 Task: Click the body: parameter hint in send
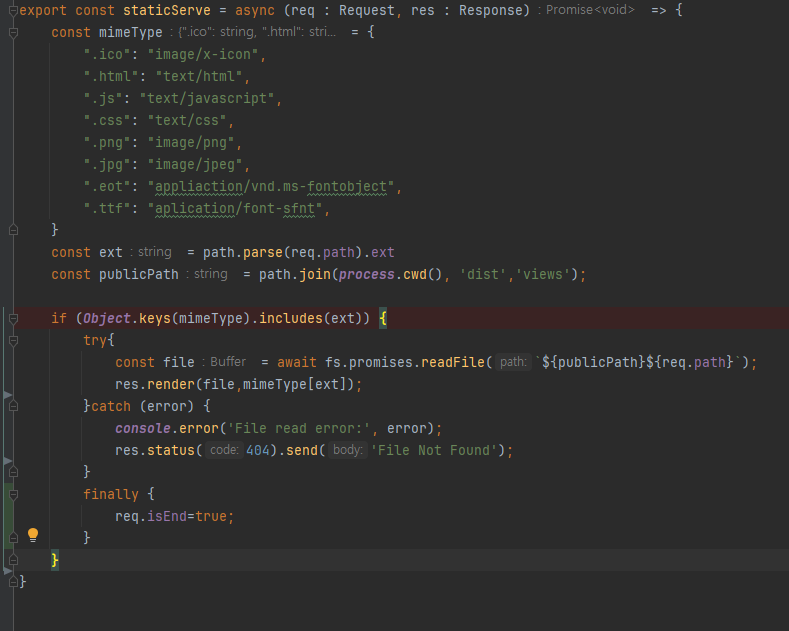tap(348, 450)
